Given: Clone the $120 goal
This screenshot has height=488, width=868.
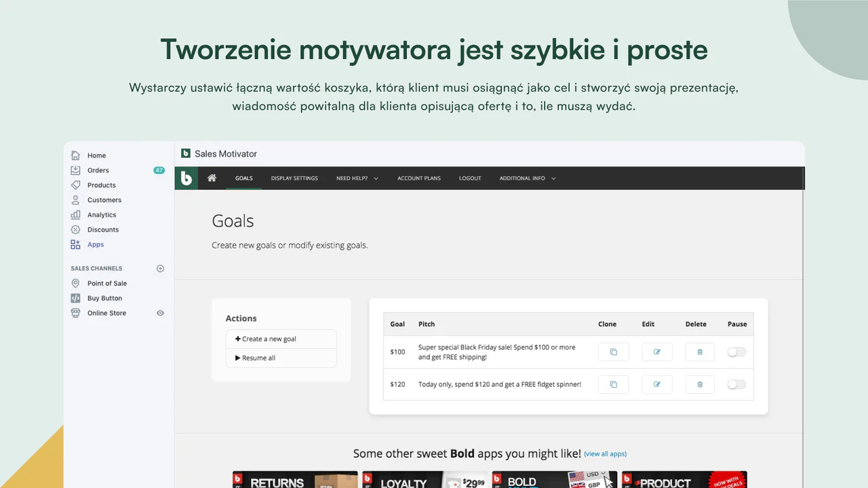Looking at the screenshot, I should click(x=614, y=384).
